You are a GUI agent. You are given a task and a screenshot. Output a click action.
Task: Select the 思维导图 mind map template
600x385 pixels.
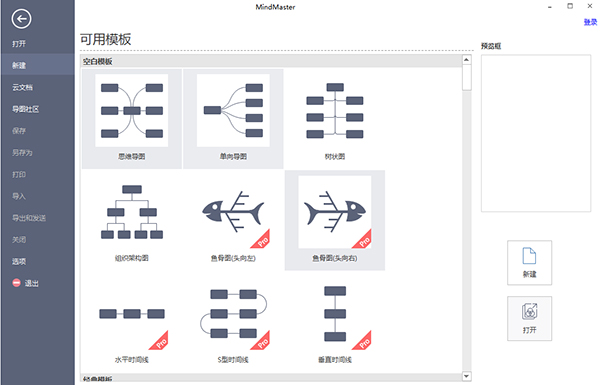point(132,119)
